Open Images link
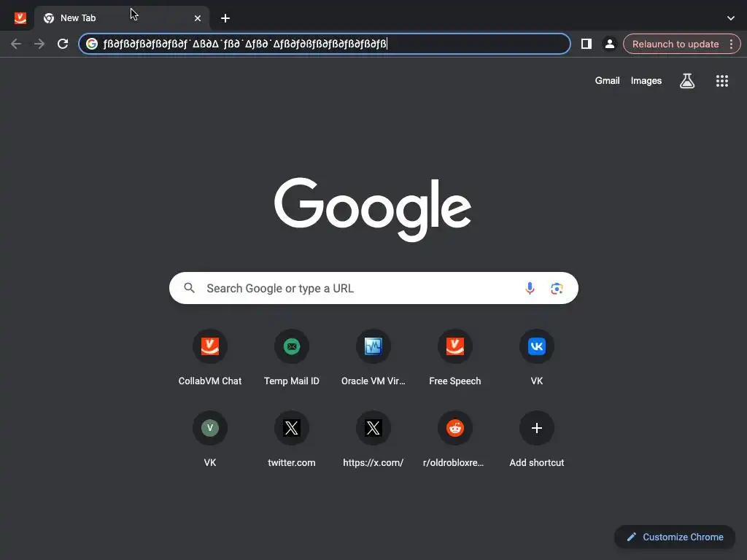This screenshot has width=747, height=560. [x=646, y=80]
